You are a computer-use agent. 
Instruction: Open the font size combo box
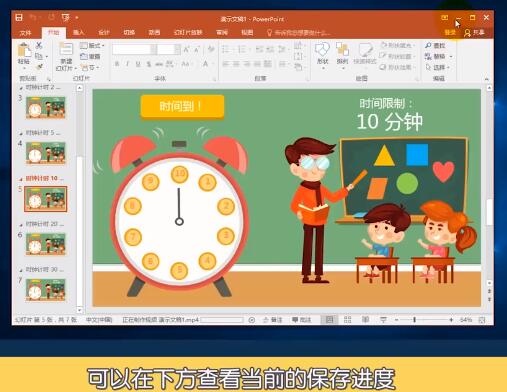point(169,49)
